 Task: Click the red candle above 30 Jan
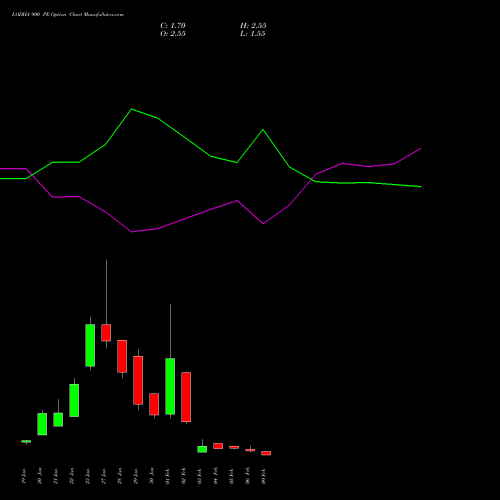coord(154,404)
